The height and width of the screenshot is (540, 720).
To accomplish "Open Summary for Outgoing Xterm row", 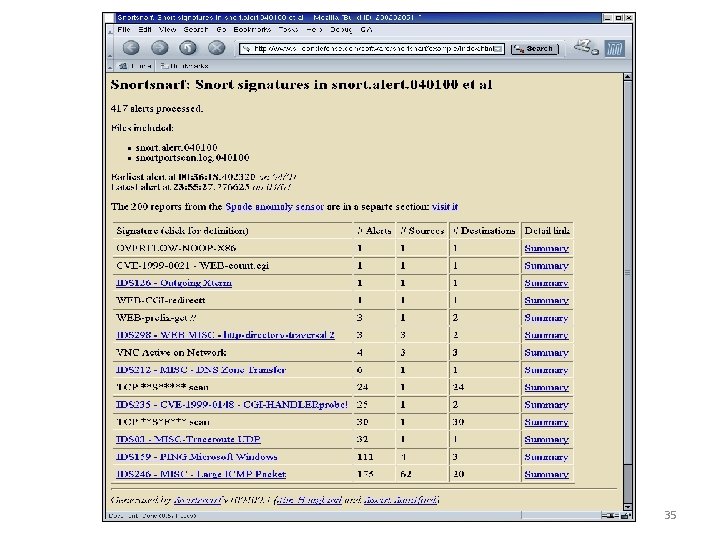I will tap(546, 283).
